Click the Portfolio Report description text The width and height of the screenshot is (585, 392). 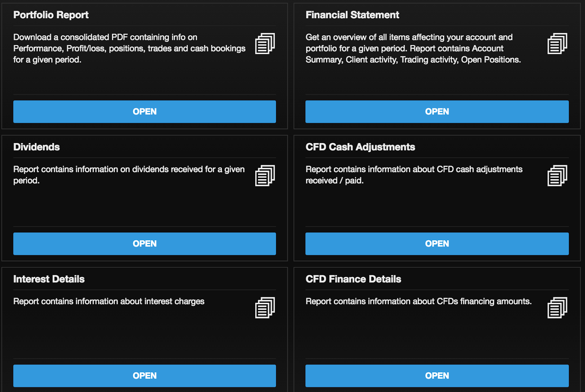(x=129, y=48)
